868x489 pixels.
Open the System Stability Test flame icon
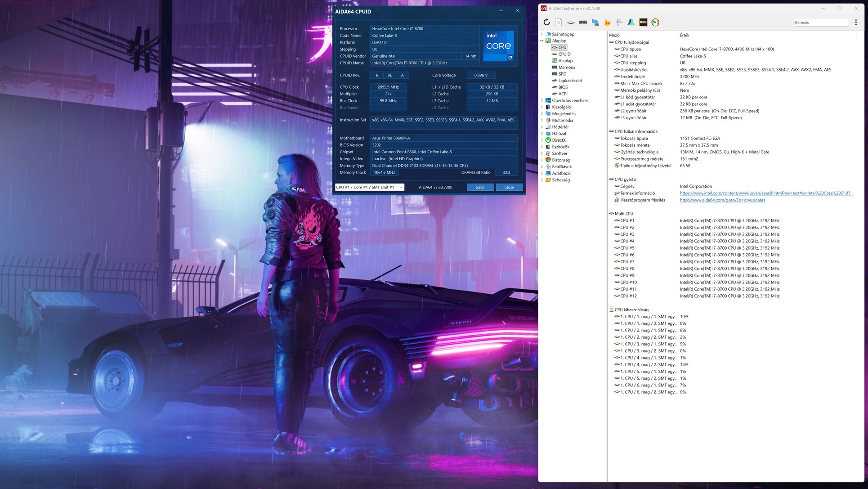tap(607, 22)
